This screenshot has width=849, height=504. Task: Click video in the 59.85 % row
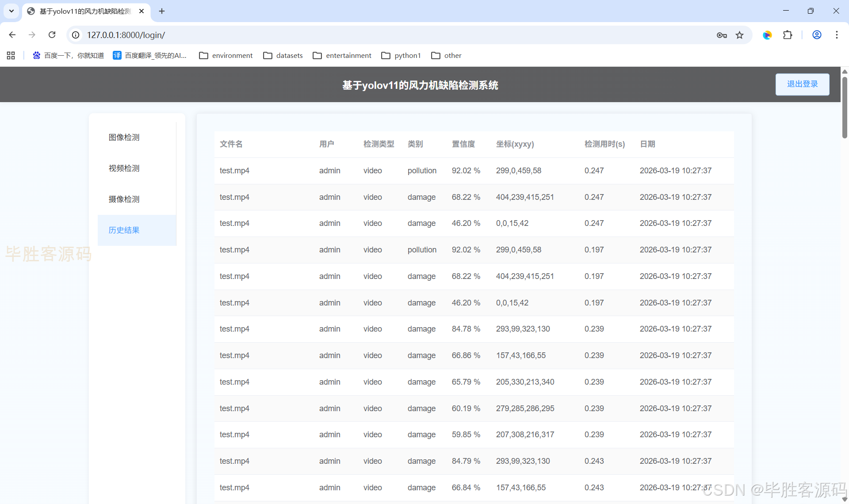373,435
